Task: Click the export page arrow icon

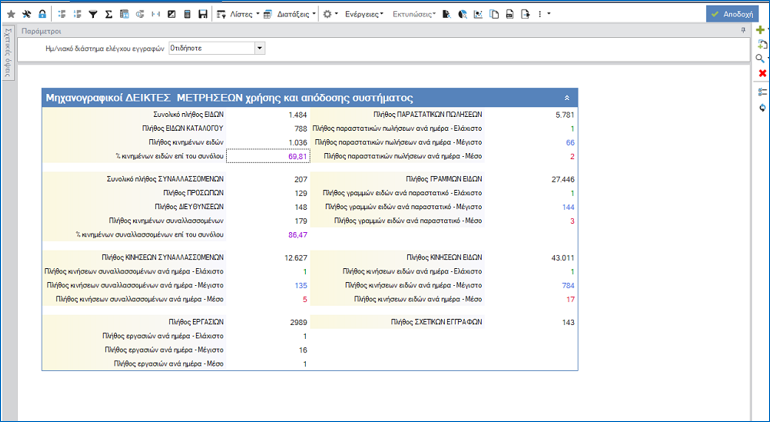Action: tap(525, 14)
